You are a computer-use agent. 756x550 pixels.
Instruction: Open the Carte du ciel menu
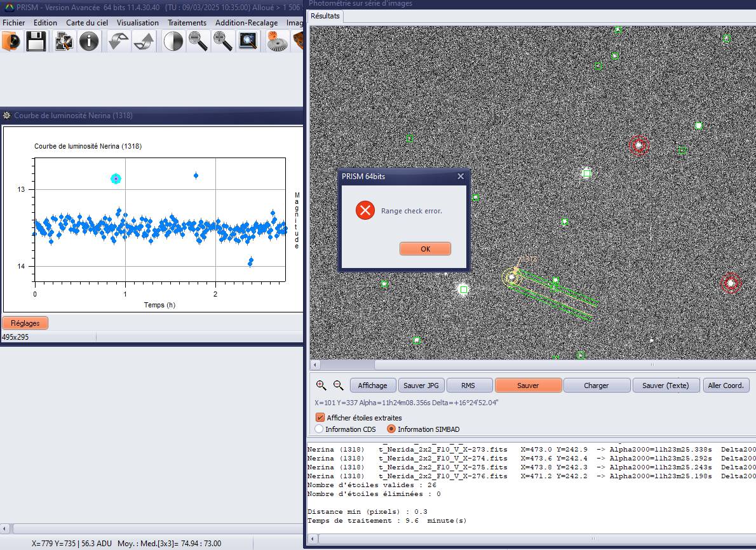[x=87, y=23]
